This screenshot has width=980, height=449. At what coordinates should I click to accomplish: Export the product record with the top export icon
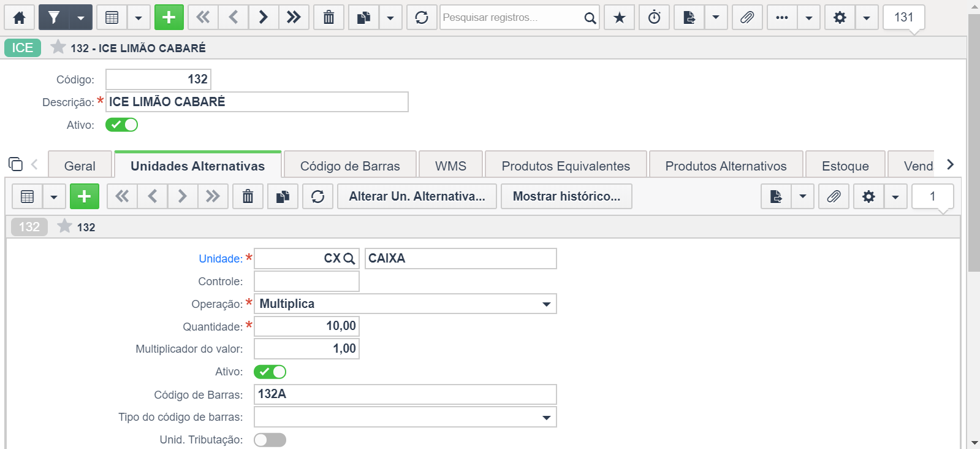(x=689, y=17)
